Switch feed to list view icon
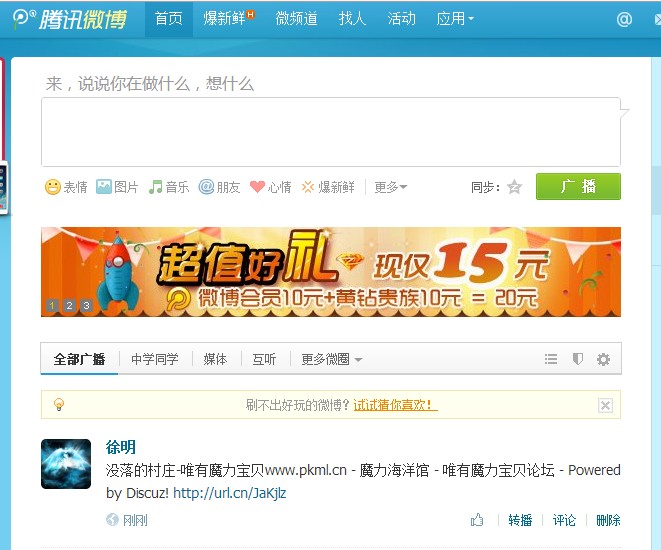This screenshot has height=550, width=661. point(551,359)
